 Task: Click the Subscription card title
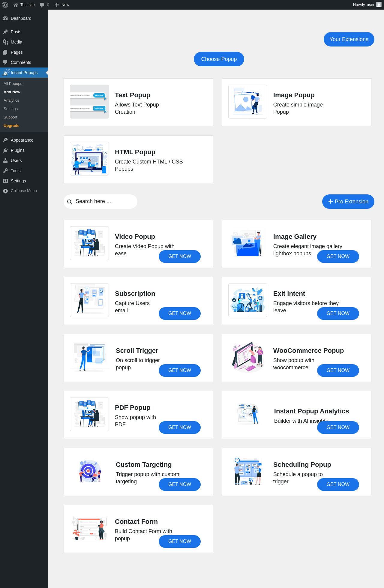click(135, 294)
